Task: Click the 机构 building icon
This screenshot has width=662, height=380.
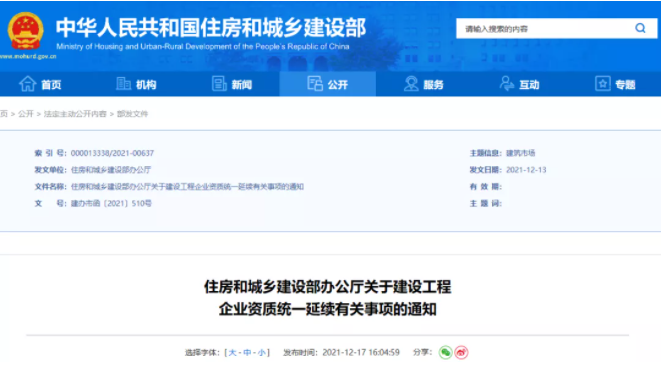Action: (123, 84)
